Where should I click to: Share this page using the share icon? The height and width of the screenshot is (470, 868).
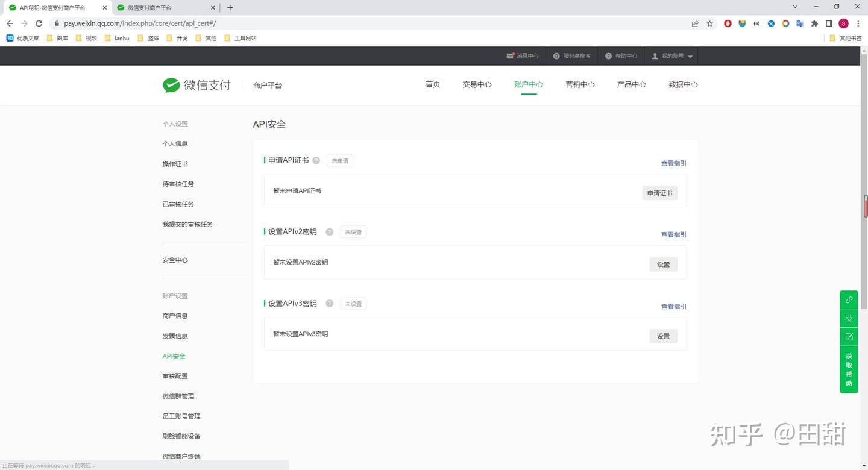coord(695,23)
